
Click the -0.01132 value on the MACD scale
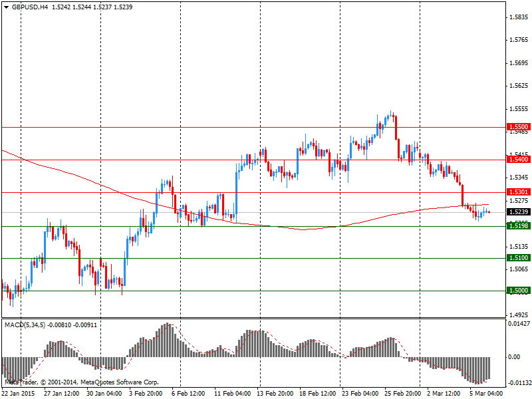(x=519, y=383)
